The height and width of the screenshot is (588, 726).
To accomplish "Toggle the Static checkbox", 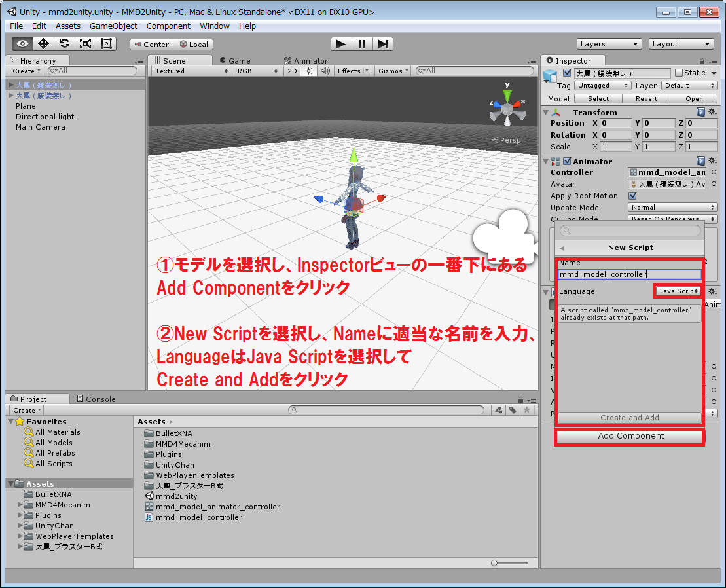I will pos(679,73).
